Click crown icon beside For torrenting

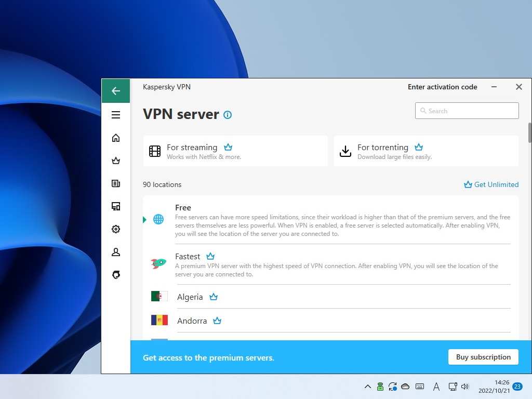(x=419, y=147)
